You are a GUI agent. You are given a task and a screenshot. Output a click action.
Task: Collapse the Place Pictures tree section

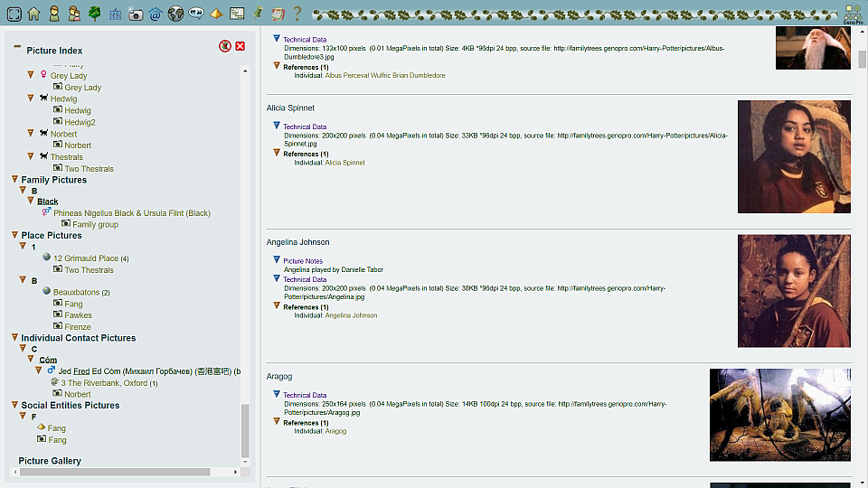click(15, 235)
